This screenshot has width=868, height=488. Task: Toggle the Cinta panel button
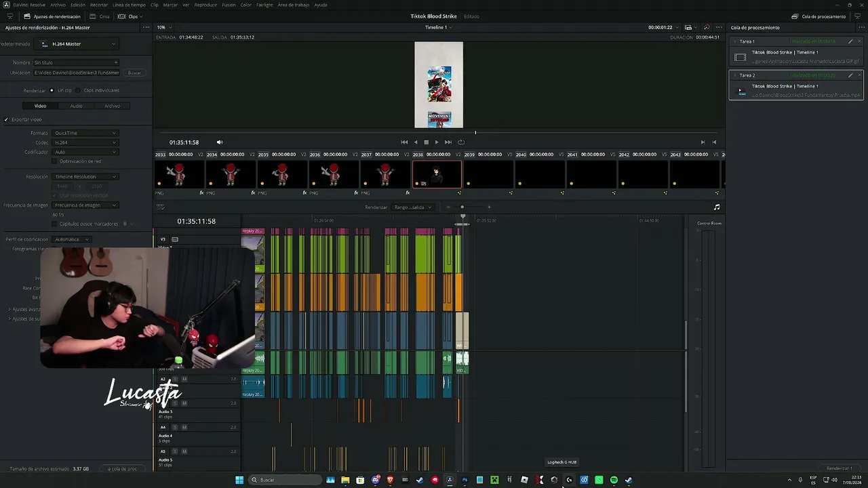click(100, 16)
